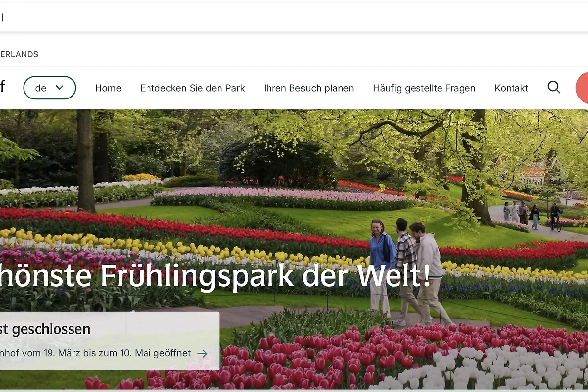Select "Ihren Besuch planen" in navigation
The image size is (588, 392).
[309, 88]
